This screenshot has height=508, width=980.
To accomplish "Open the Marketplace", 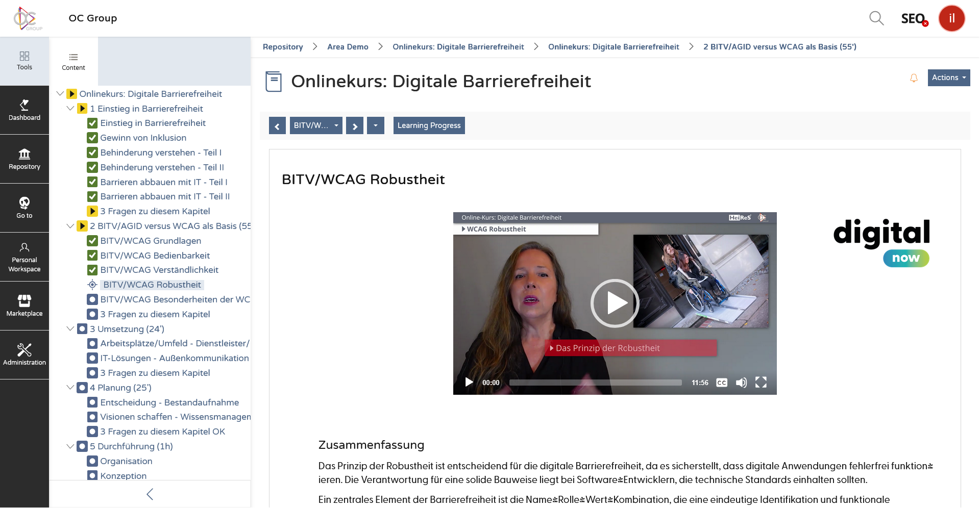I will click(24, 306).
